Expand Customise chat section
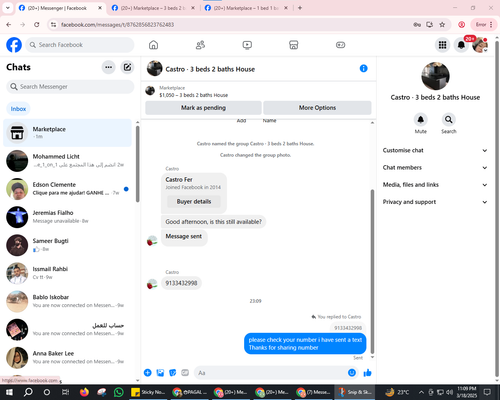The width and height of the screenshot is (500, 400). point(435,150)
